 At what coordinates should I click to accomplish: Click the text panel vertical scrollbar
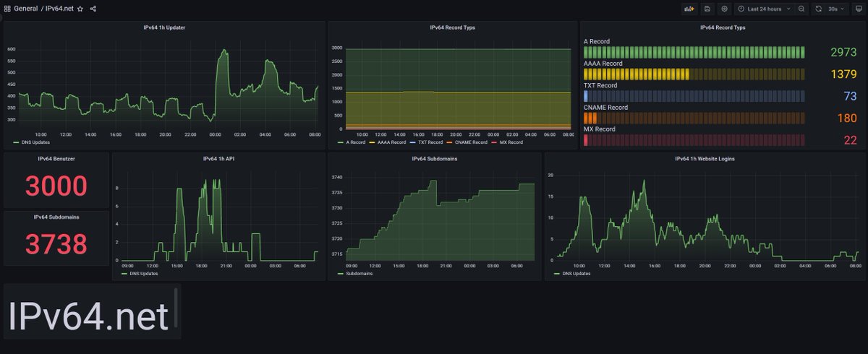pos(175,307)
